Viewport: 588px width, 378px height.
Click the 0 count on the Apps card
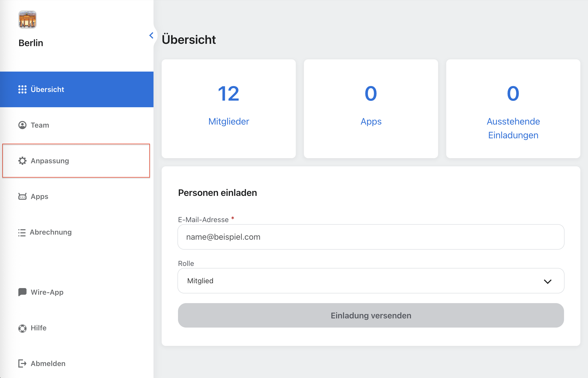point(371,93)
